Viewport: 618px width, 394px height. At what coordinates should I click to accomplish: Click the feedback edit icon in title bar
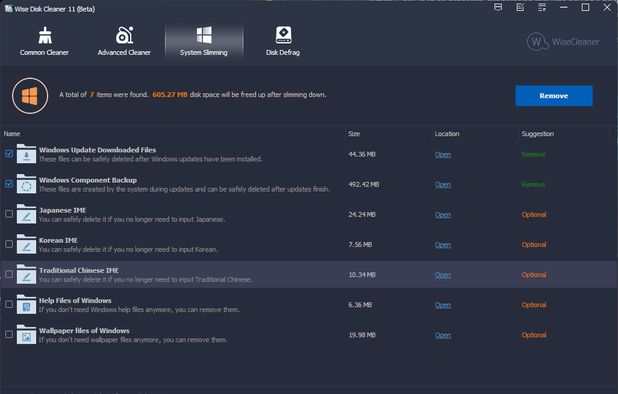click(520, 7)
